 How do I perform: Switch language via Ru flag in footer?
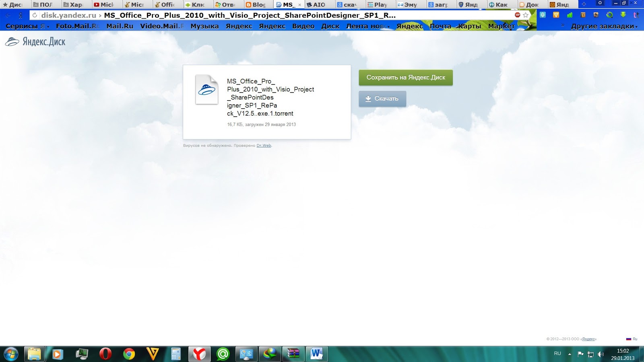coord(632,339)
